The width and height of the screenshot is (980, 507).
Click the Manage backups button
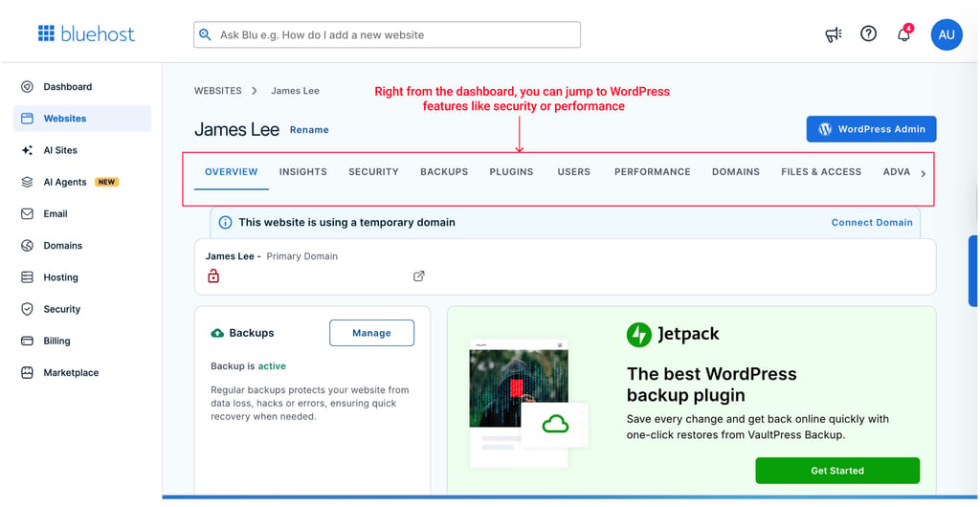[372, 333]
